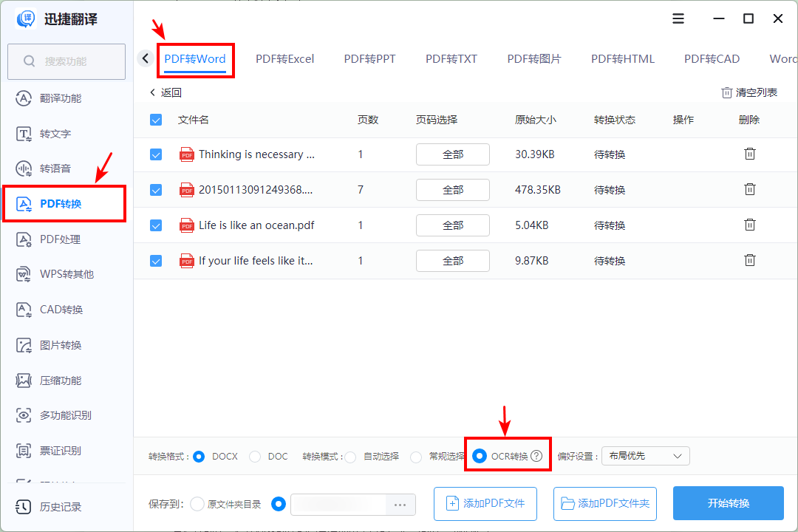
Task: Select OCR转换 conversion mode radio
Action: coord(480,456)
